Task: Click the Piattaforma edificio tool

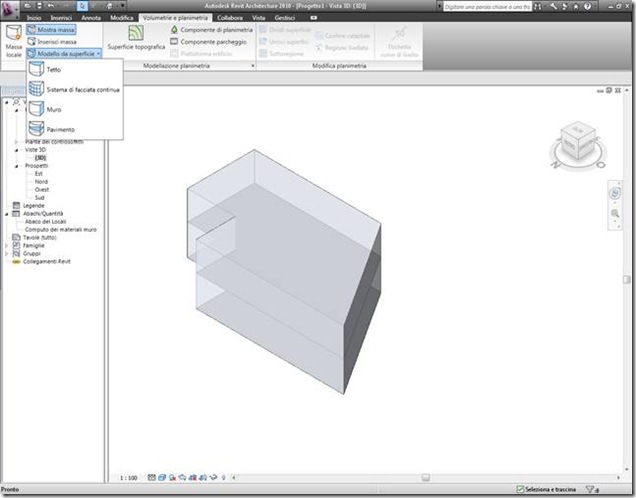Action: click(201, 54)
